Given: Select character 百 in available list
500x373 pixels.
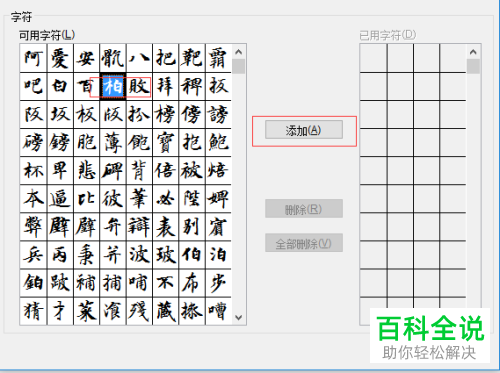Looking at the screenshot, I should pos(86,87).
